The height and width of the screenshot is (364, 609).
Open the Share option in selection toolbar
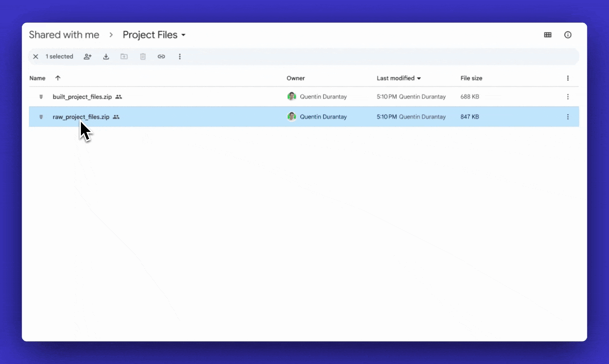click(x=88, y=57)
